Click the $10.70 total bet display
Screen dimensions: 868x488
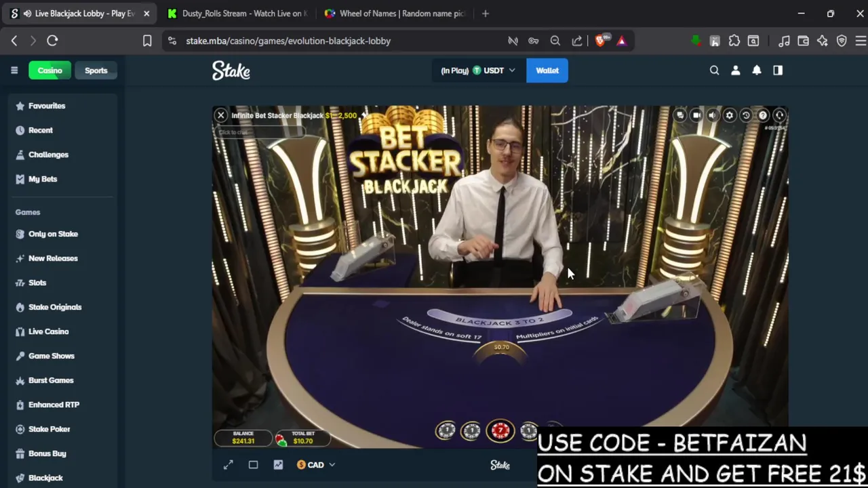[303, 438]
